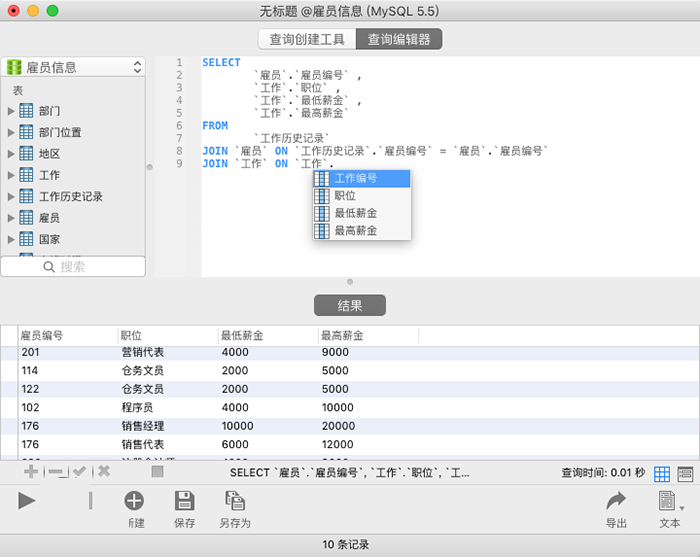Screen dimensions: 700x557
Task: Click the splitter handle beside sidebar
Action: click(x=150, y=167)
